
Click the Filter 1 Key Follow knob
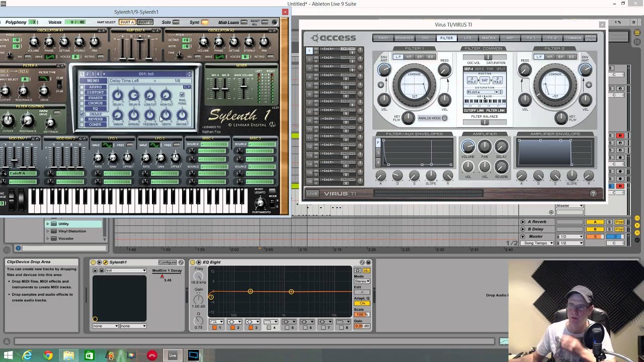point(408,118)
